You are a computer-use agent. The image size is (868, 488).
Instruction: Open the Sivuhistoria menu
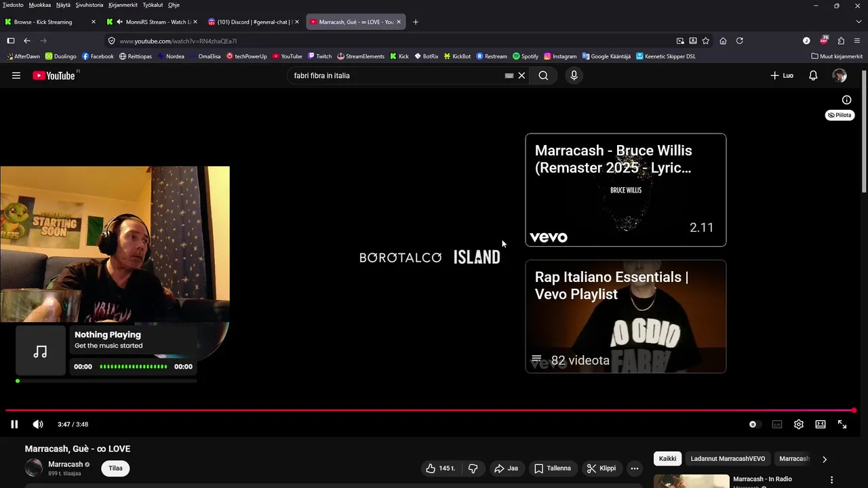coord(90,5)
